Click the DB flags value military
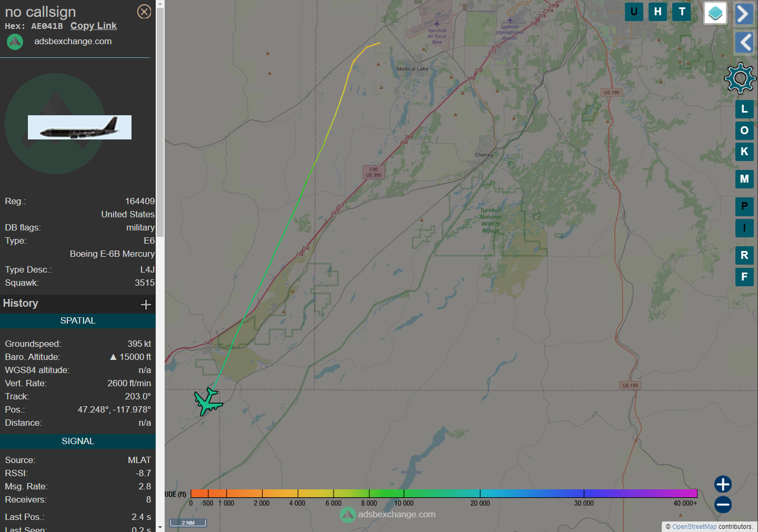The image size is (758, 532). coord(140,227)
